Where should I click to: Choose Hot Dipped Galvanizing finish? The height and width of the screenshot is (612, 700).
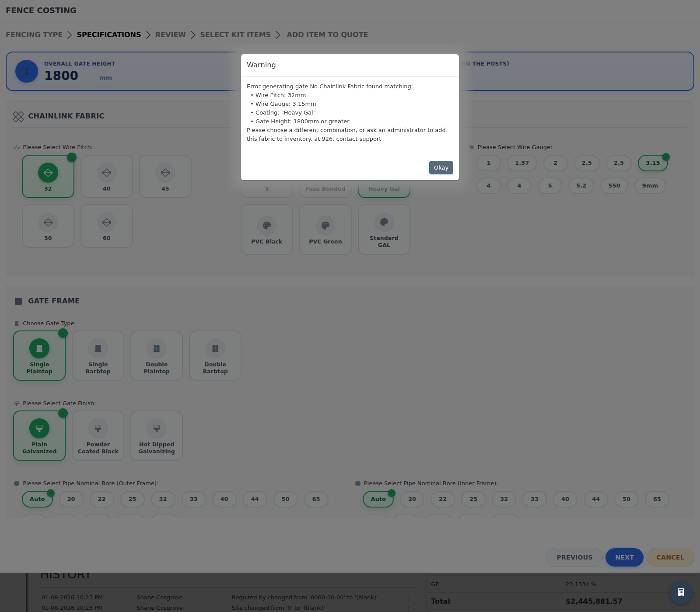click(x=157, y=436)
